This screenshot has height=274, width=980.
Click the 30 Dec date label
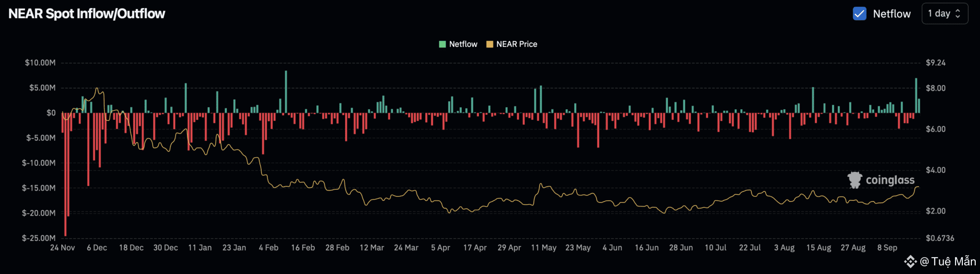click(x=166, y=248)
